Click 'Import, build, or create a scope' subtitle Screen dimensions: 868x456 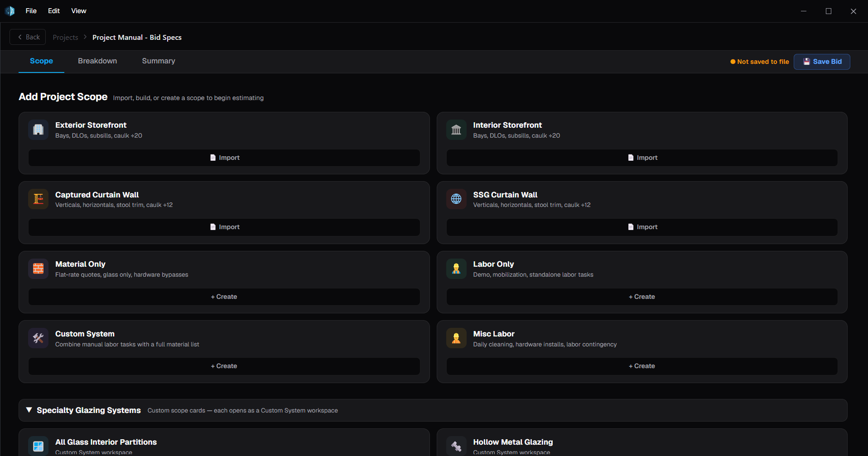(188, 98)
